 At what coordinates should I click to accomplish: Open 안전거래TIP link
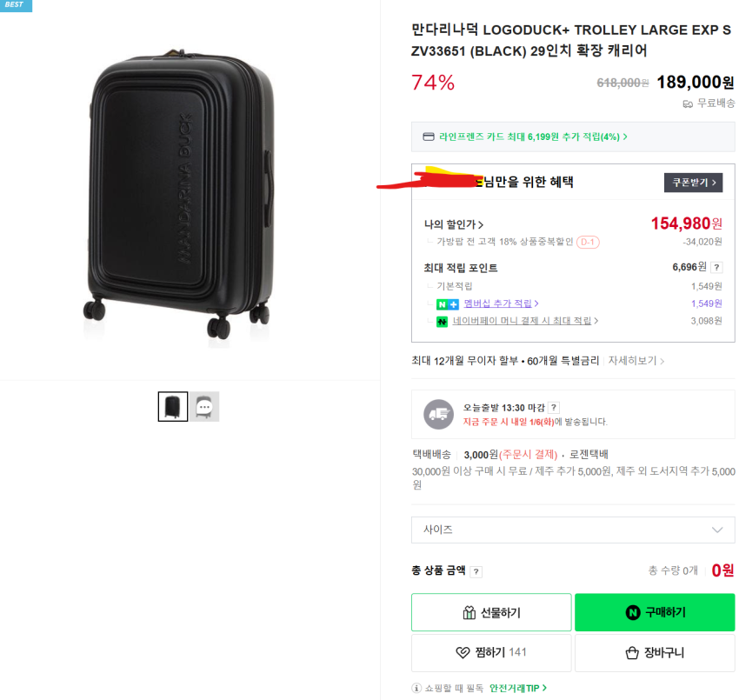click(517, 688)
